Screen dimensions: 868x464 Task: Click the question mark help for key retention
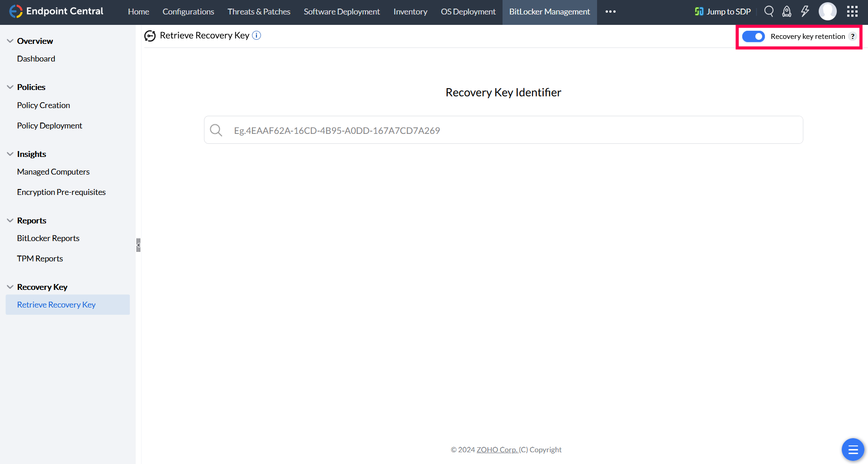click(x=853, y=36)
